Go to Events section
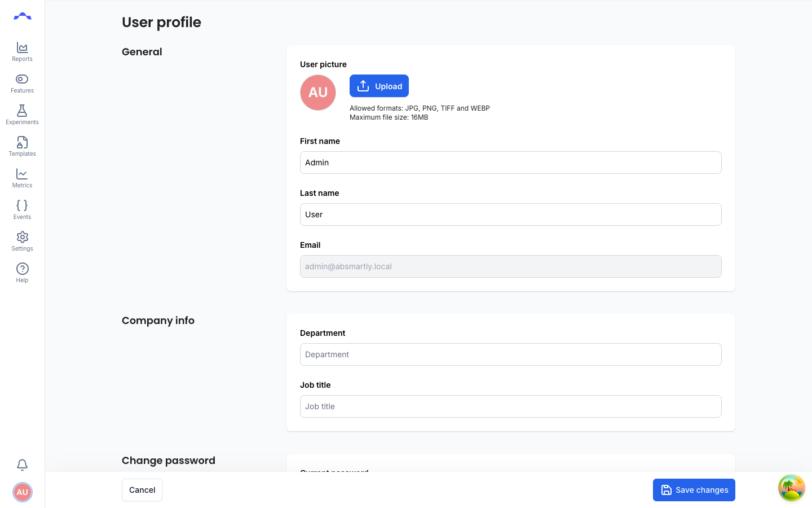This screenshot has width=812, height=508. click(x=22, y=210)
